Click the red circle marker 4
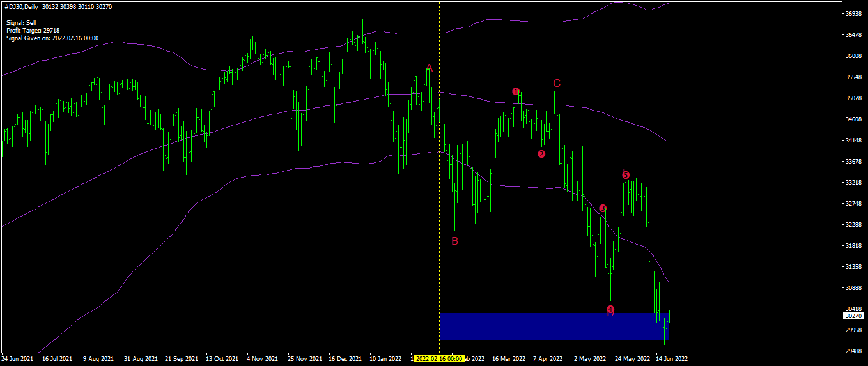This screenshot has height=366, width=868. click(610, 309)
